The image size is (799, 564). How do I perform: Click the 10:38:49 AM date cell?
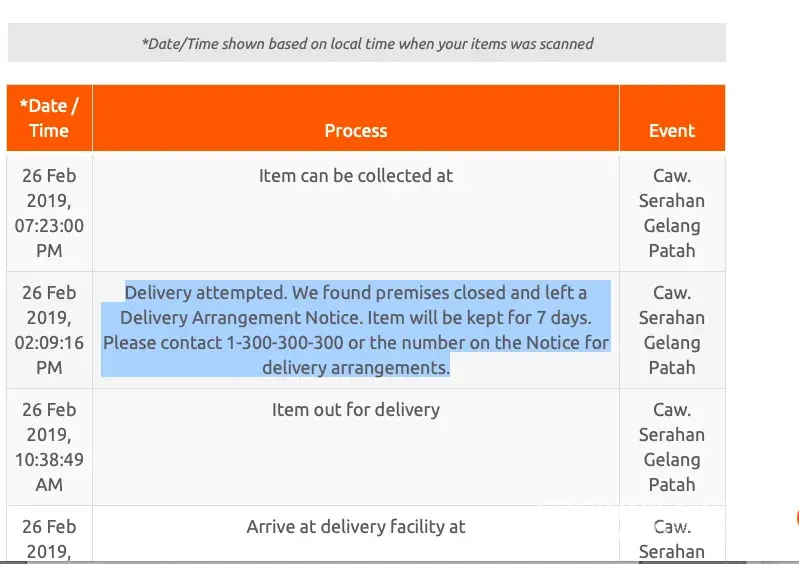49,447
